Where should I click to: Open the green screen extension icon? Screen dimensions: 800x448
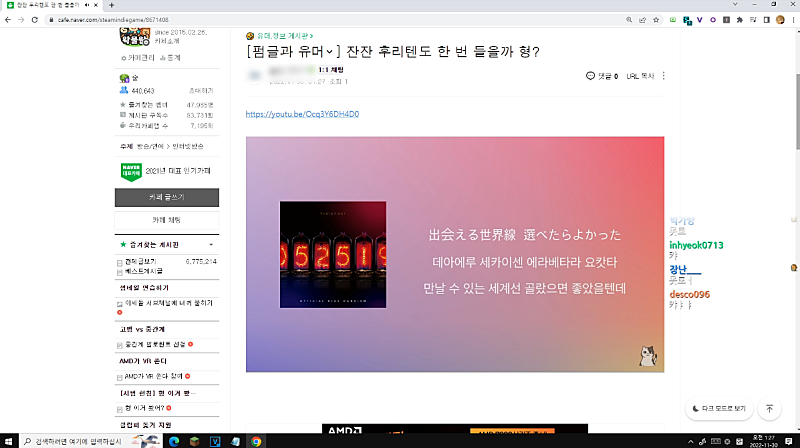673,20
